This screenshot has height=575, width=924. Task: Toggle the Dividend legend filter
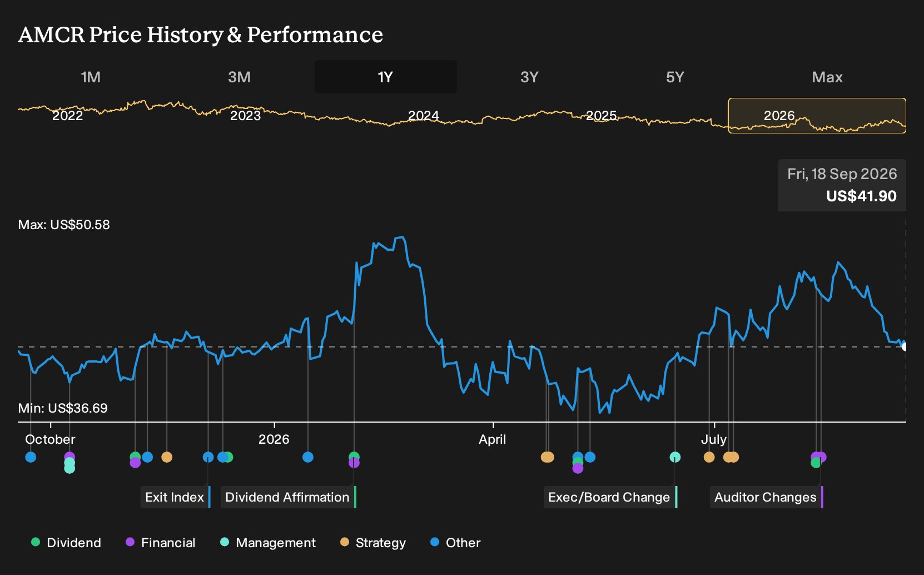coord(66,543)
